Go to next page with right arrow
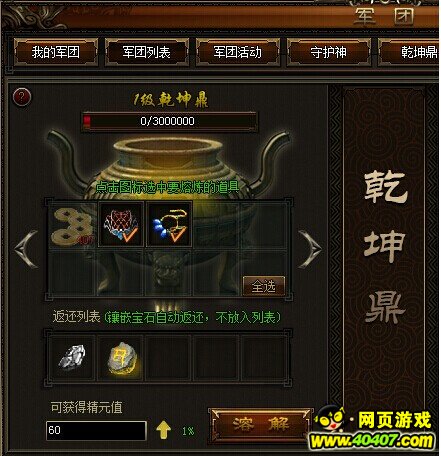The width and height of the screenshot is (441, 456). coord(310,249)
